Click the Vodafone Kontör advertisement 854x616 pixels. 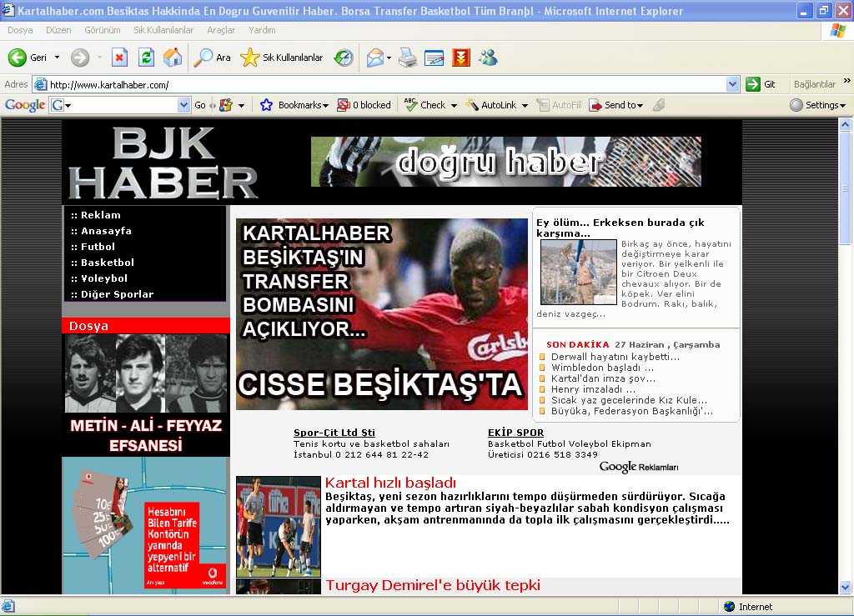(146, 524)
